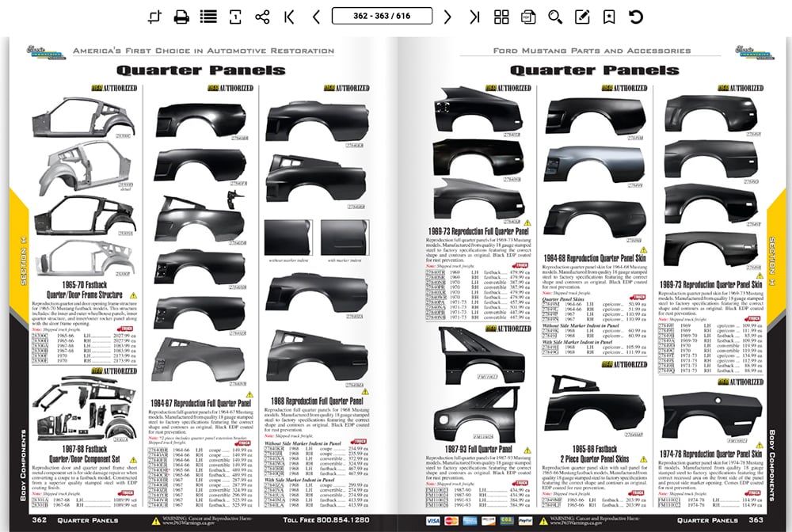Screen dimensions: 792x532
Task: Click page number 363 in footer
Action: 756,519
